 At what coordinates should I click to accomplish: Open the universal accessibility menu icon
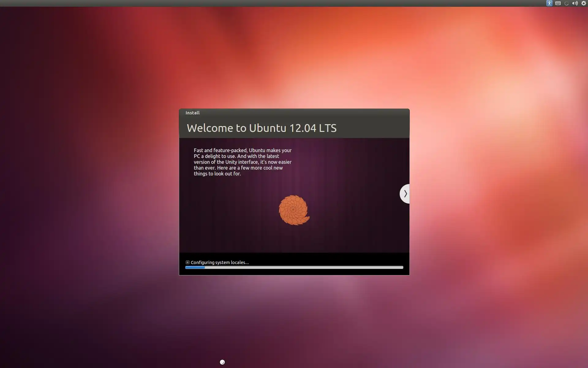tap(549, 3)
